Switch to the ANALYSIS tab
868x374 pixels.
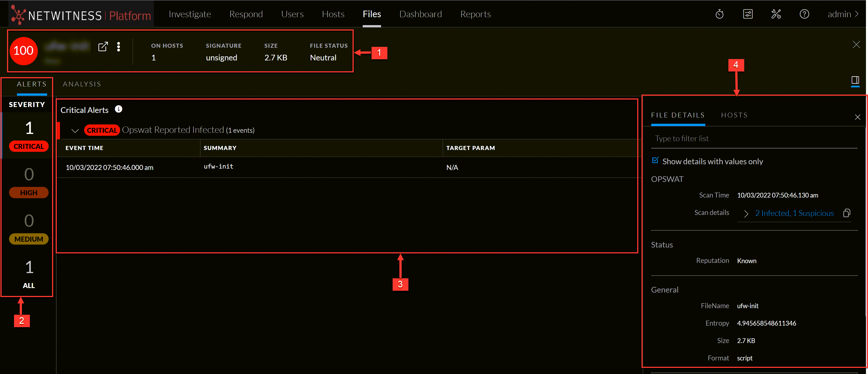point(81,84)
